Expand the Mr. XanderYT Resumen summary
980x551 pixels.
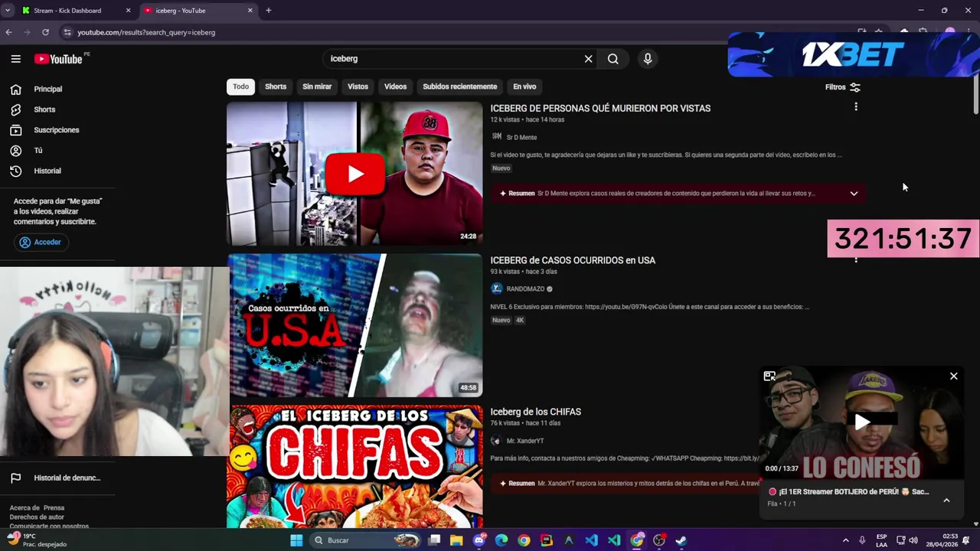pyautogui.click(x=624, y=484)
